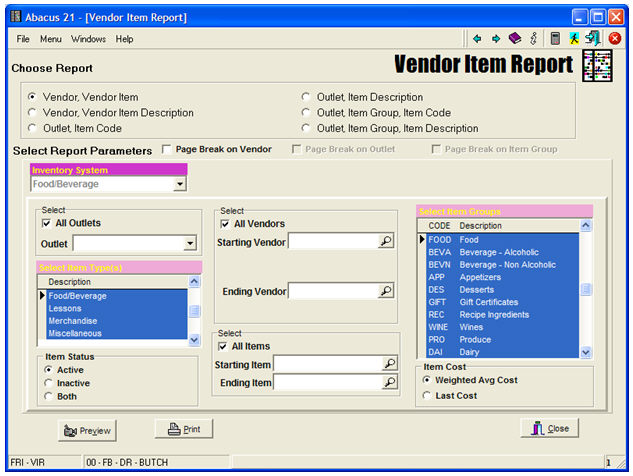Open the purple help book icon
This screenshot has height=476, width=633.
[x=514, y=39]
